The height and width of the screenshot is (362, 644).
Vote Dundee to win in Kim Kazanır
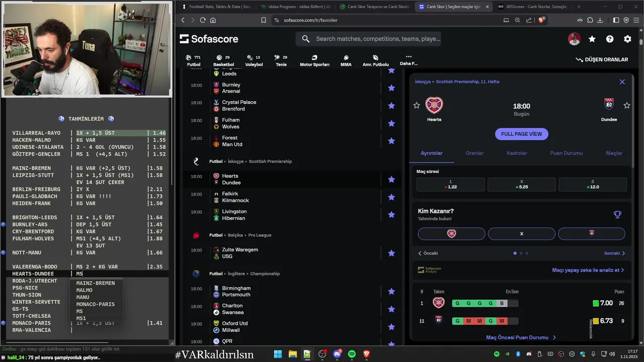click(x=592, y=234)
